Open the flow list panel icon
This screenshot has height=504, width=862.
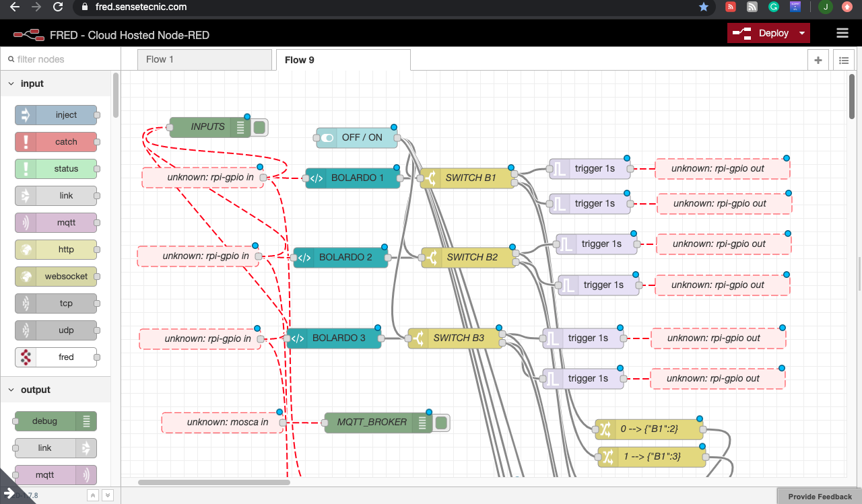[x=843, y=60]
